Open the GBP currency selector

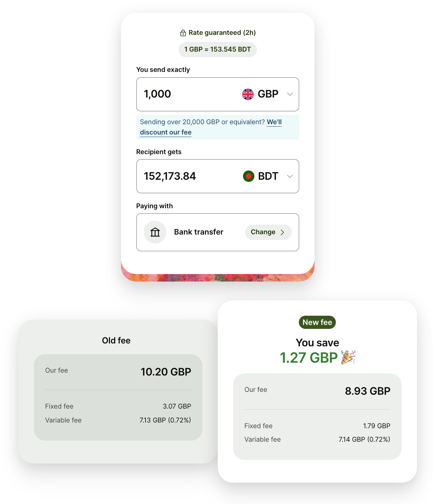pyautogui.click(x=268, y=94)
